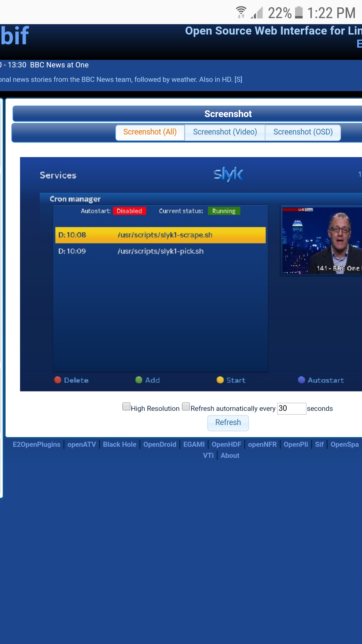Click the Refresh button
362x644 pixels.
coord(228,423)
